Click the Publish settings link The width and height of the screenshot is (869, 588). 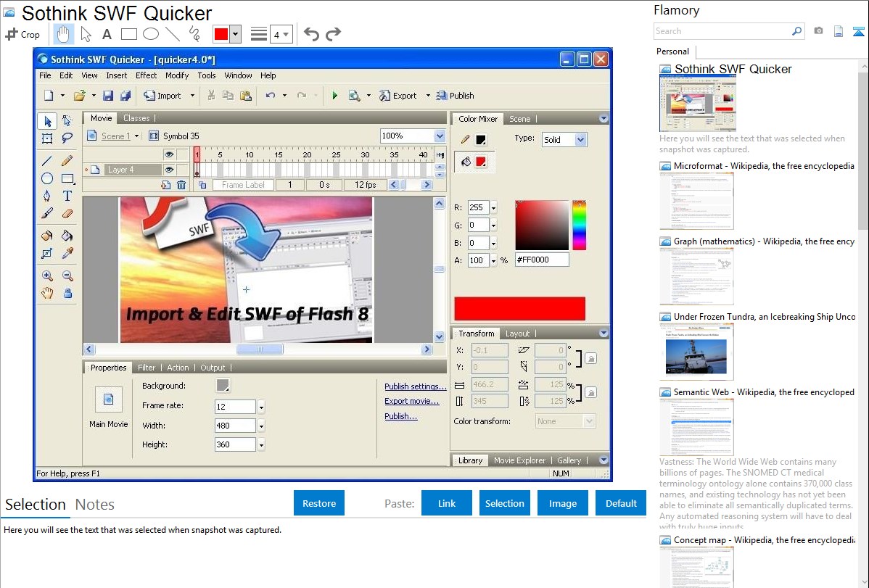point(415,386)
